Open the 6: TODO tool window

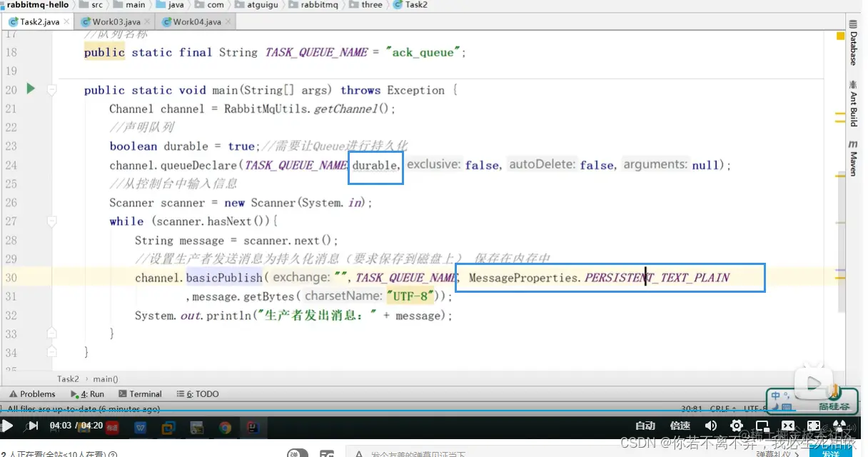click(x=198, y=394)
